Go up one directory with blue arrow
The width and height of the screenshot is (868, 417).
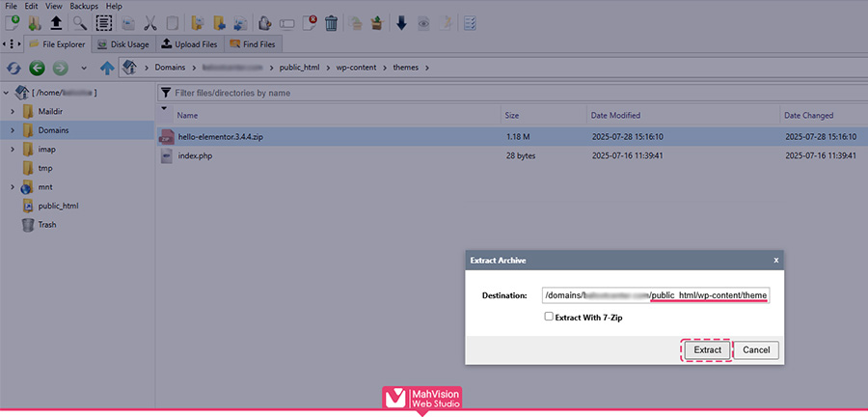(x=106, y=68)
